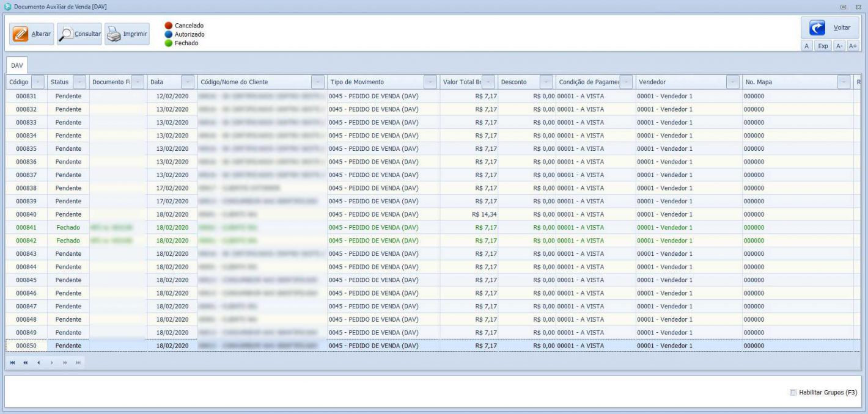Click the Desconto column header

click(518, 82)
